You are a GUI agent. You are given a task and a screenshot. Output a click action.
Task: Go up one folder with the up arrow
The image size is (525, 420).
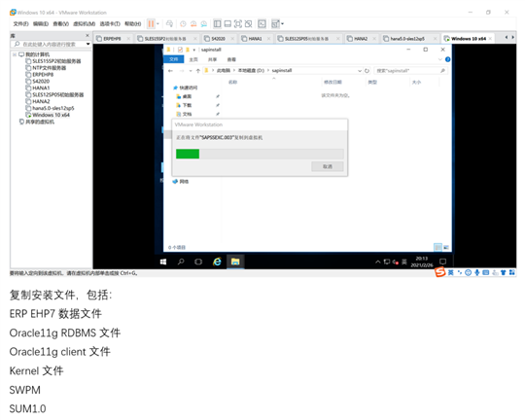coord(198,71)
